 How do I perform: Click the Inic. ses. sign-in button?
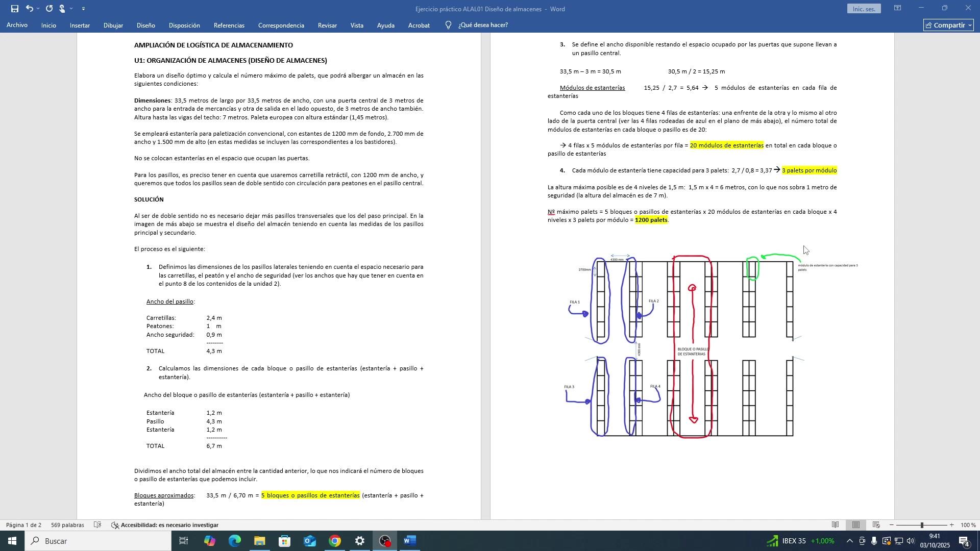(864, 9)
